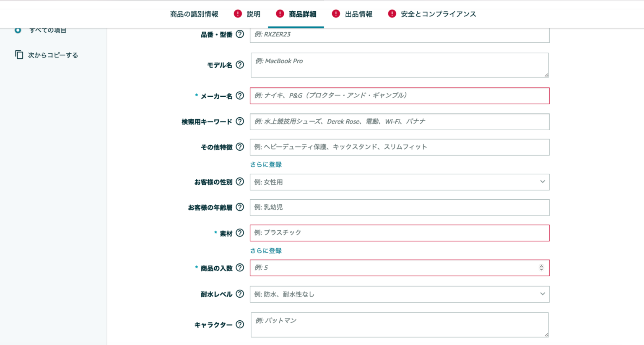644x345 pixels.
Task: Click the help icon next to 品番・型番
Action: tap(239, 35)
